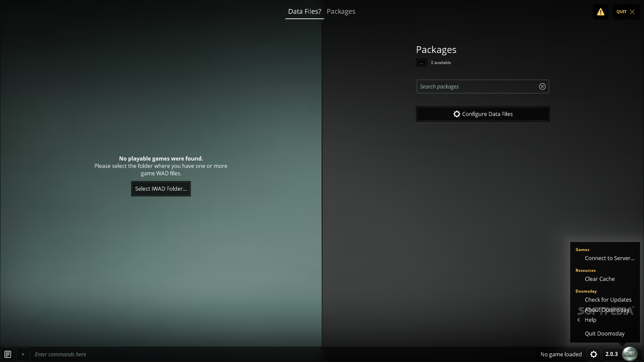Screen dimensions: 644x362
Task: Open the warning alerts icon
Action: (x=600, y=12)
